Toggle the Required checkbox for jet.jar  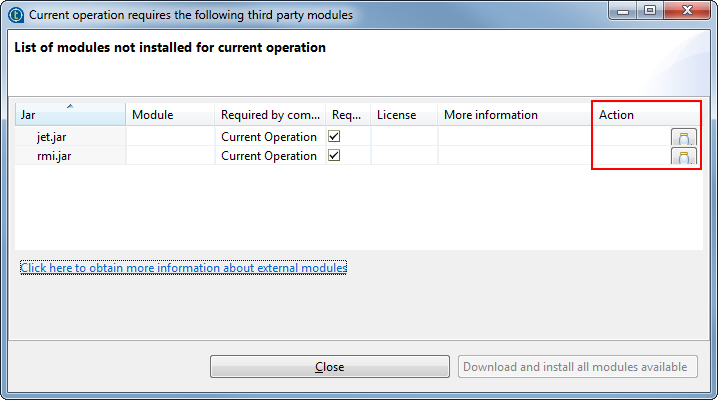coord(335,136)
